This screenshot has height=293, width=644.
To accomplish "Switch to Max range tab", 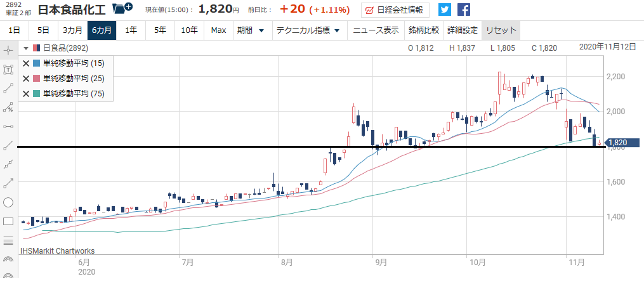I will [218, 30].
